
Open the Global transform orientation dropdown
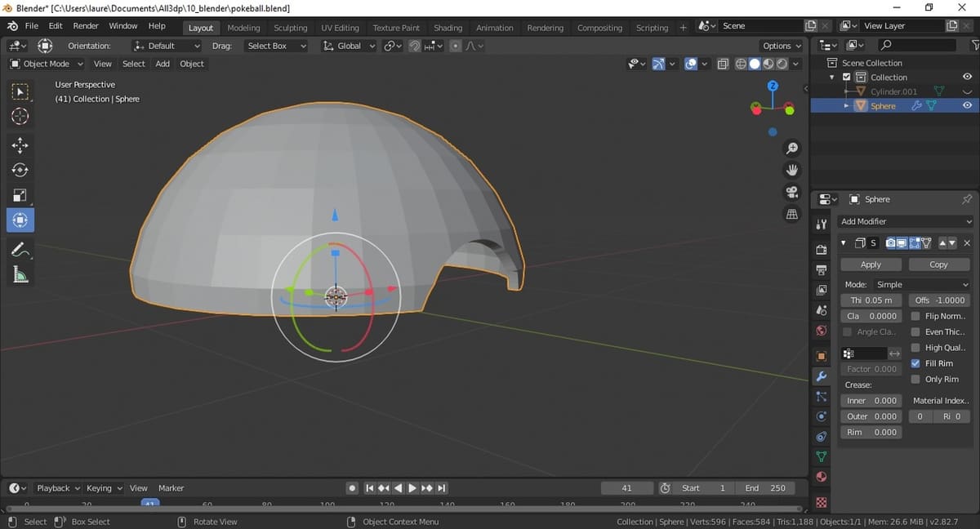coord(350,46)
